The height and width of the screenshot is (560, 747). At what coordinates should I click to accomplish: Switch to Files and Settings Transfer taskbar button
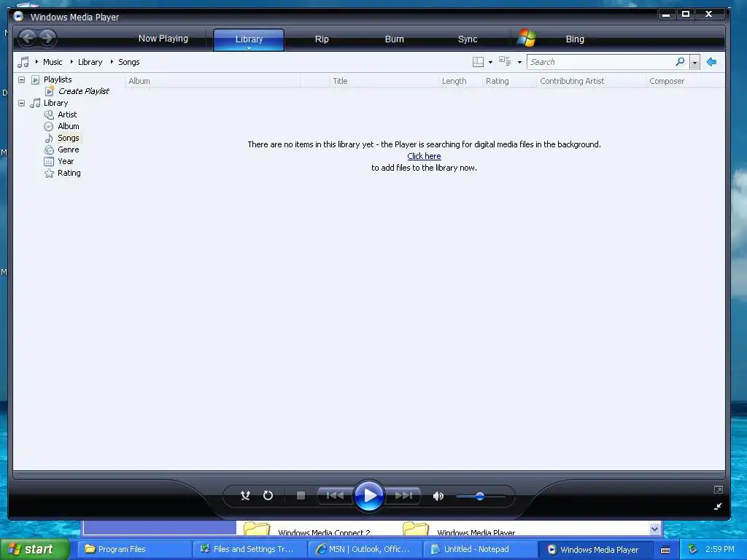pyautogui.click(x=249, y=549)
